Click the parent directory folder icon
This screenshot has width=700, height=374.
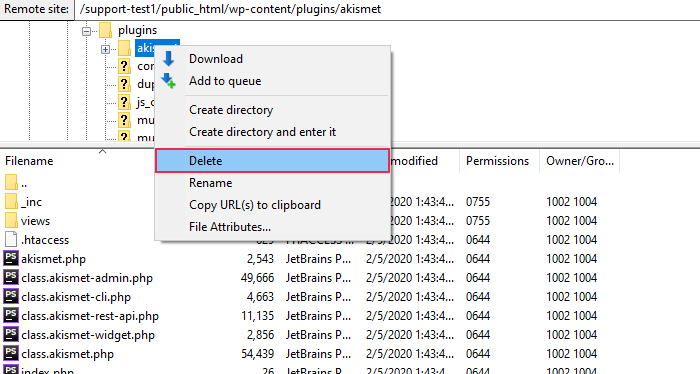pos(11,183)
